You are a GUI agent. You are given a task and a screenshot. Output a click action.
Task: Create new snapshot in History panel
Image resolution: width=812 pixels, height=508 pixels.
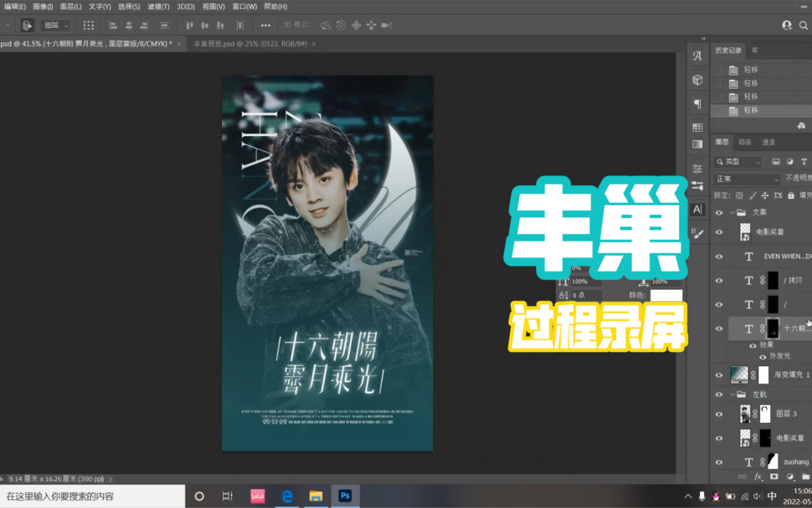[801, 126]
